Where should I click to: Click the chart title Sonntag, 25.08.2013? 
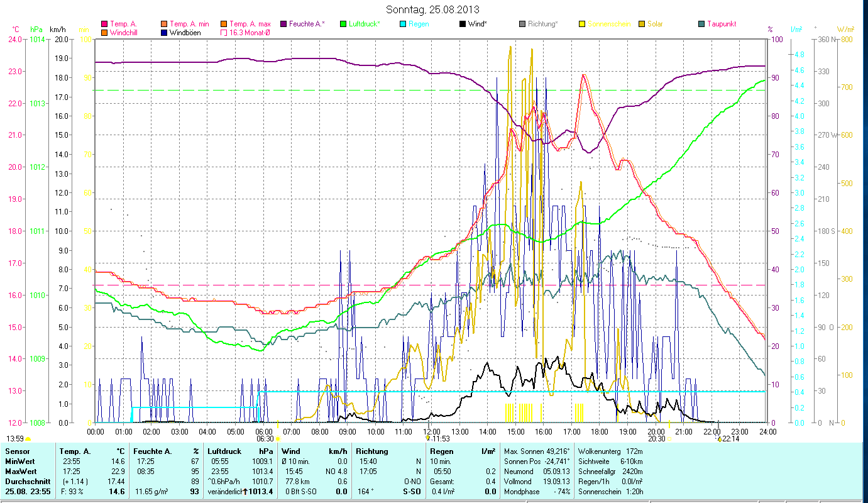[x=432, y=9]
